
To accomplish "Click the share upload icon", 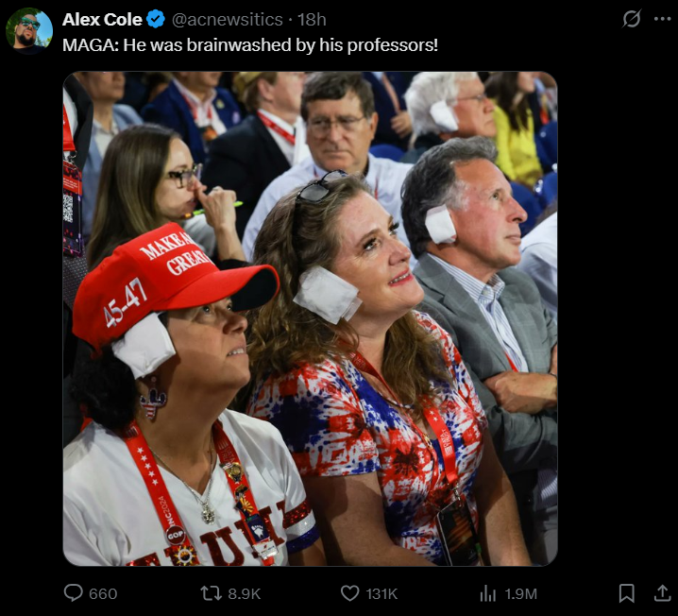I will tap(662, 593).
